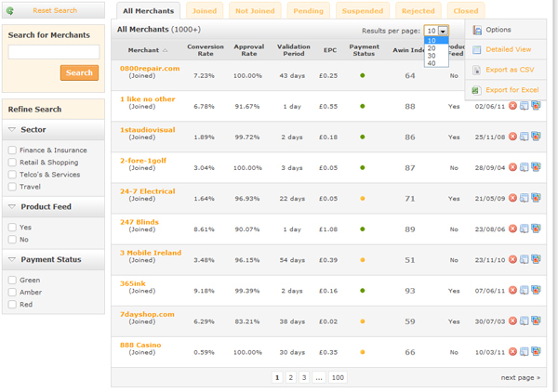Screen dimensions: 558x392
Task: Jump to page 100 of results
Action: pyautogui.click(x=338, y=377)
